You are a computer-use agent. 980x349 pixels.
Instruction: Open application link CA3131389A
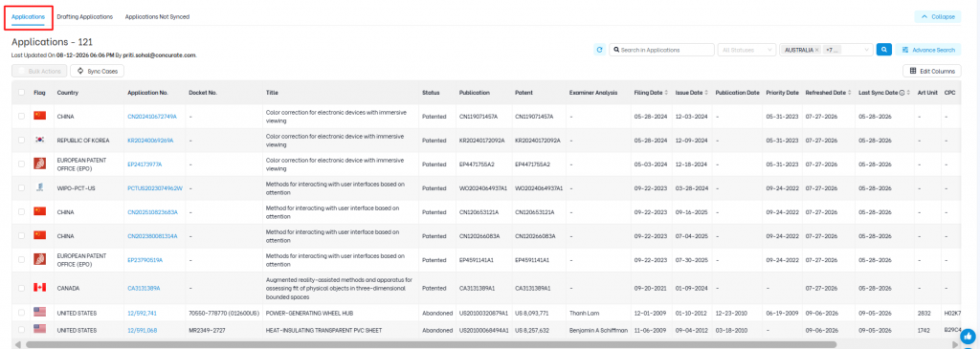144,288
